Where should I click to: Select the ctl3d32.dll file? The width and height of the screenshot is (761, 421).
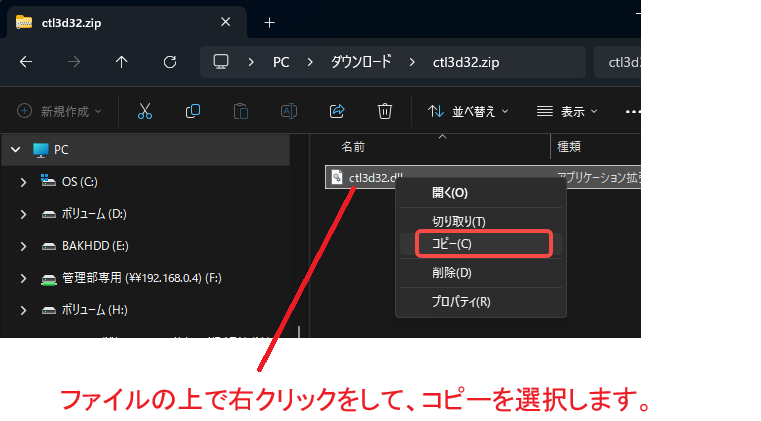[x=482, y=177]
